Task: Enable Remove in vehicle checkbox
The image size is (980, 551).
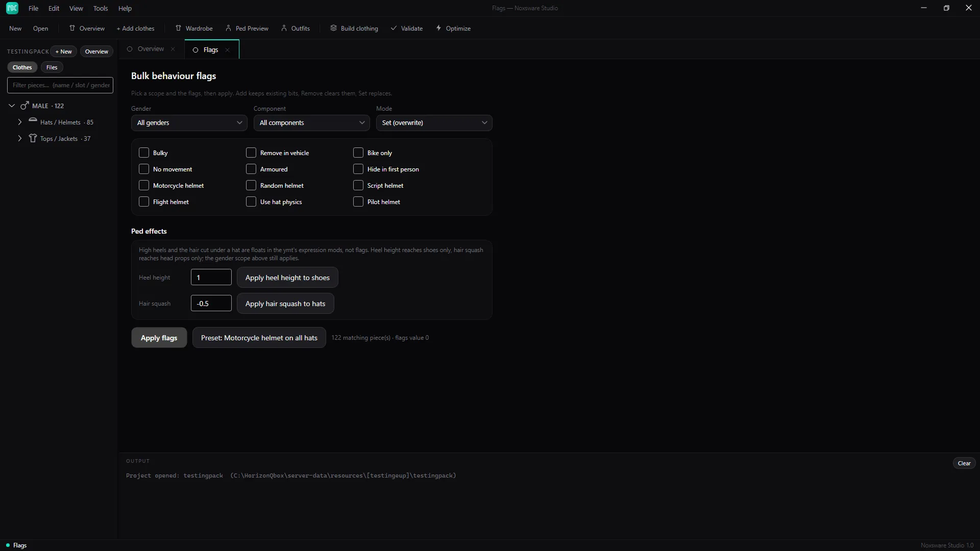Action: [251, 153]
